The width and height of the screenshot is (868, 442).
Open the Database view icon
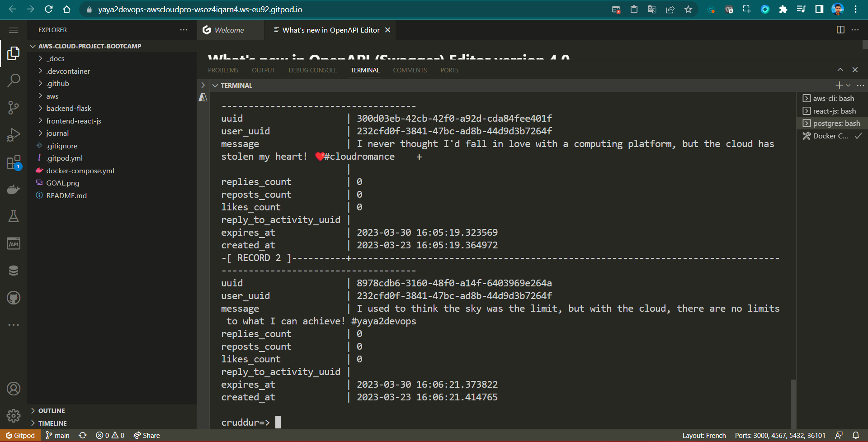(14, 271)
